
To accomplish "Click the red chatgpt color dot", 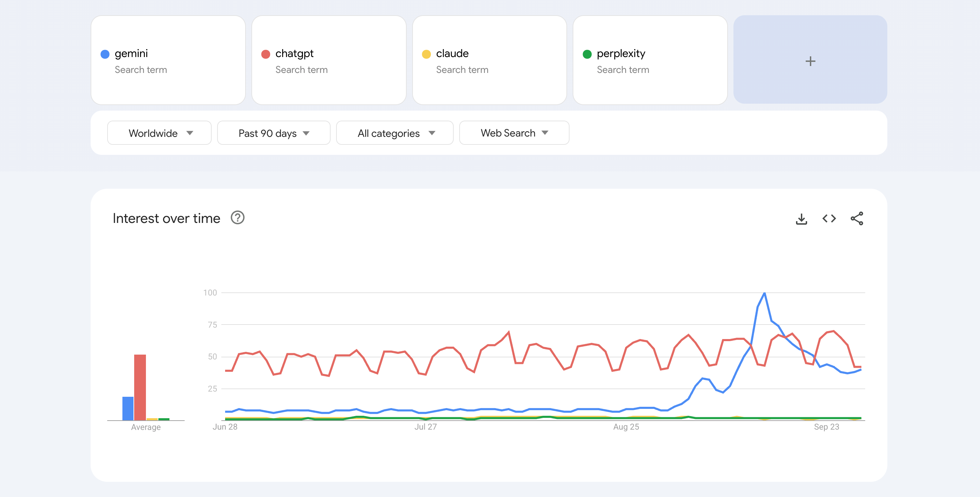I will tap(266, 54).
